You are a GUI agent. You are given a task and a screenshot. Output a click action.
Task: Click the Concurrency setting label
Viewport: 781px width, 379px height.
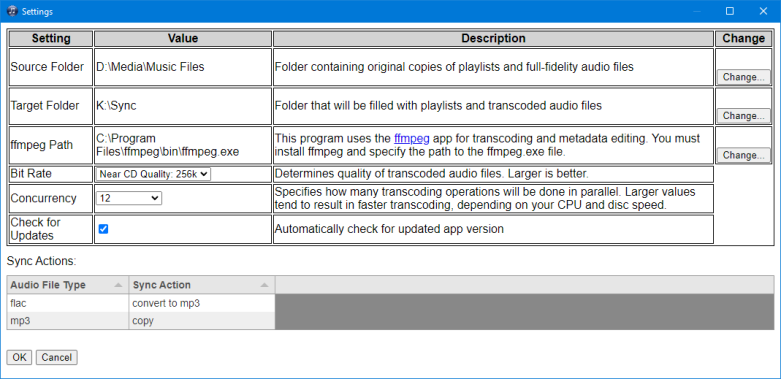click(43, 198)
